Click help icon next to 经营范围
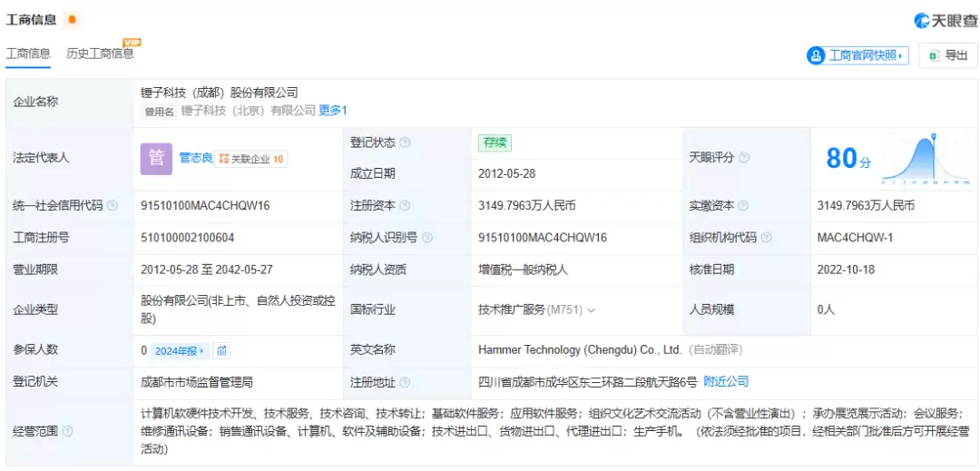This screenshot has width=980, height=471. tap(67, 432)
